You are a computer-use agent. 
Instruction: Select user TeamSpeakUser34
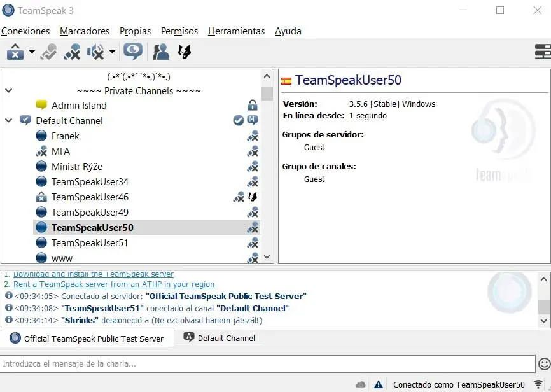tap(90, 182)
